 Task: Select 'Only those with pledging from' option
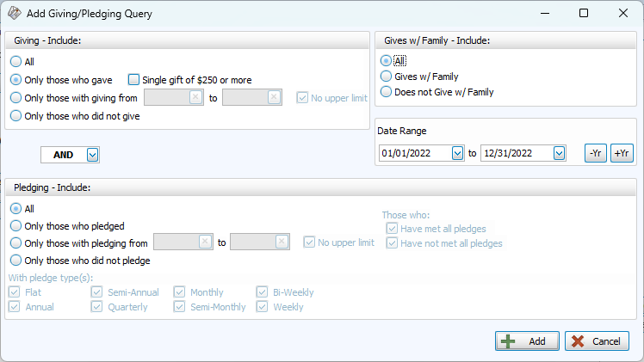[15, 243]
